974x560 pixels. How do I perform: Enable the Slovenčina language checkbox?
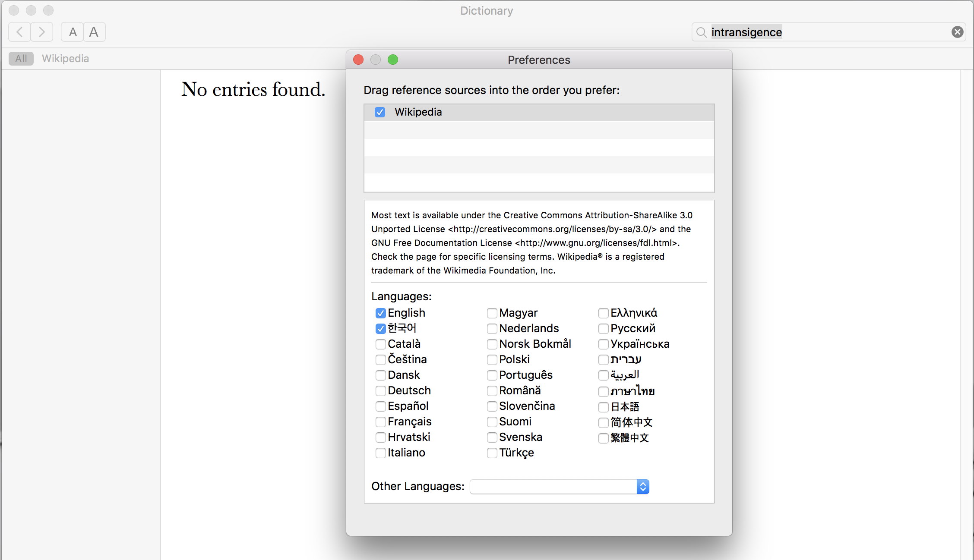pos(492,406)
